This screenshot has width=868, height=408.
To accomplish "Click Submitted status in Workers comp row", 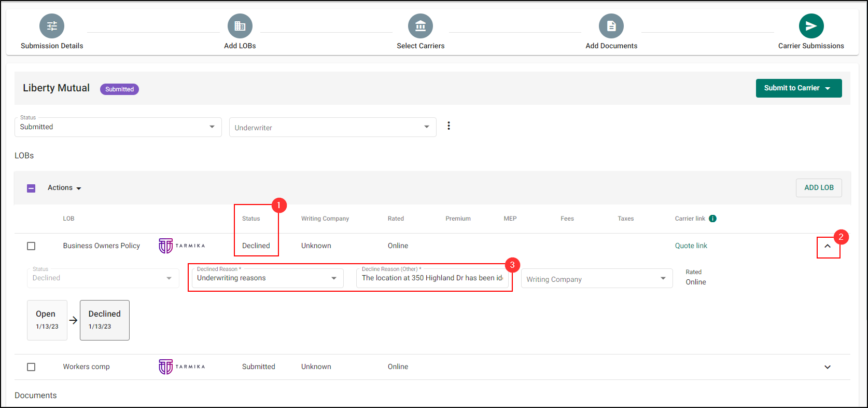I will coord(259,367).
